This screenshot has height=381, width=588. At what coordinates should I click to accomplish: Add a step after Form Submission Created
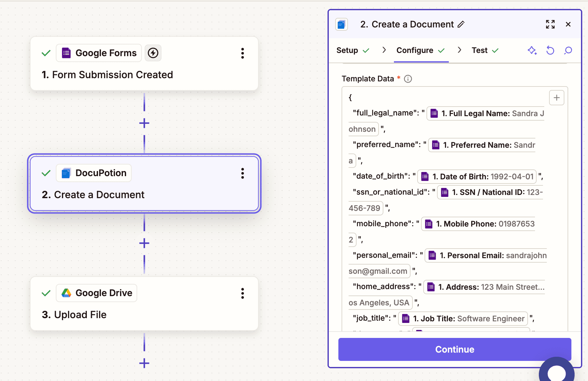pyautogui.click(x=144, y=123)
